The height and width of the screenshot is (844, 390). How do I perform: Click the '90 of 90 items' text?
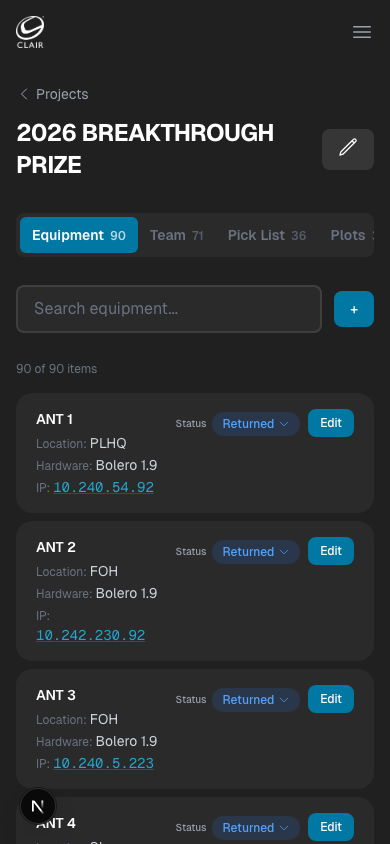[x=56, y=369]
